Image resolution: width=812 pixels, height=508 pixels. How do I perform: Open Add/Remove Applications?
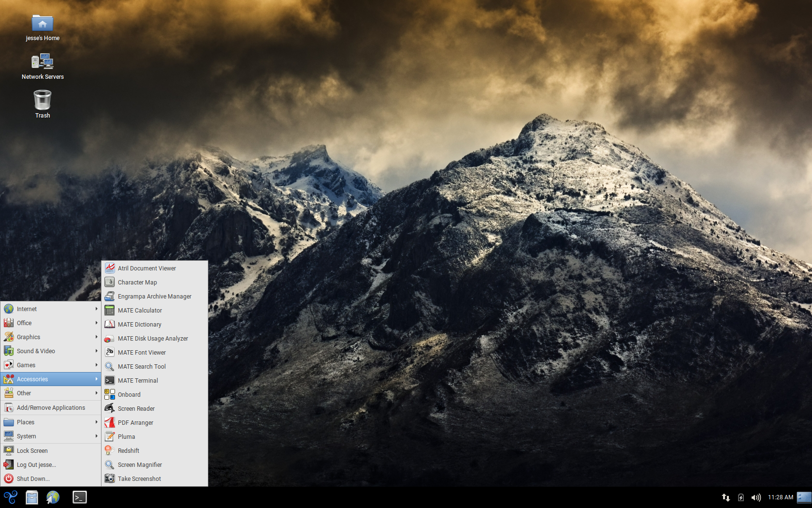[51, 408]
